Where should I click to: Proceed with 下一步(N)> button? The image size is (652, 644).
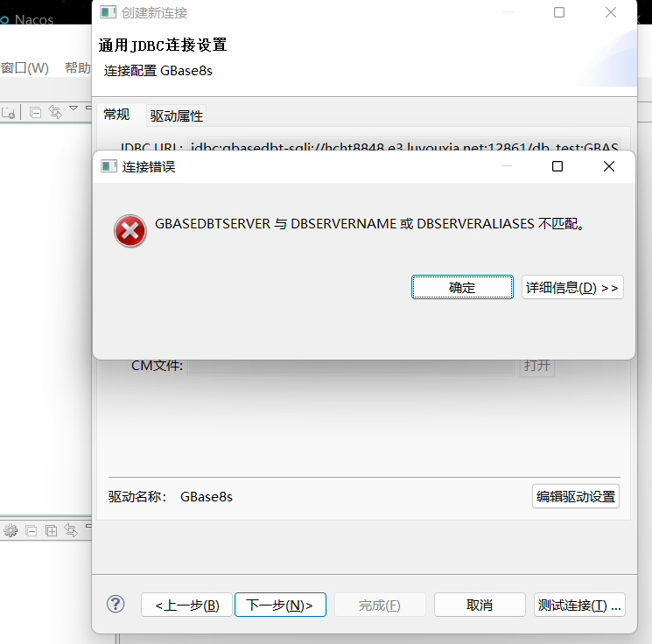tap(280, 605)
